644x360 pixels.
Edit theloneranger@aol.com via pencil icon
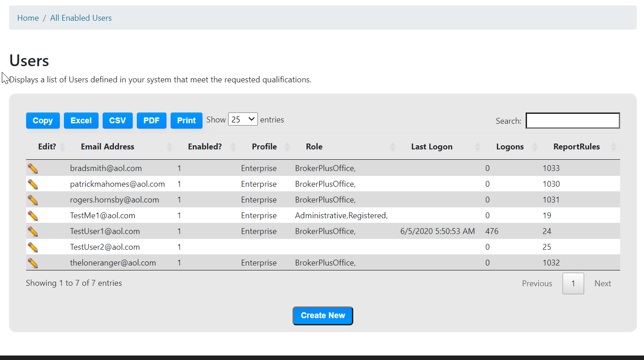(x=33, y=263)
